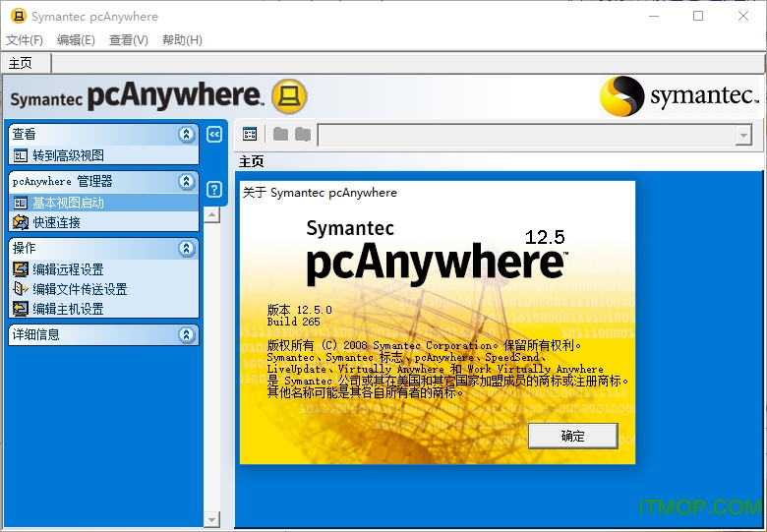Click the 编辑主机设置 icon

(x=21, y=309)
